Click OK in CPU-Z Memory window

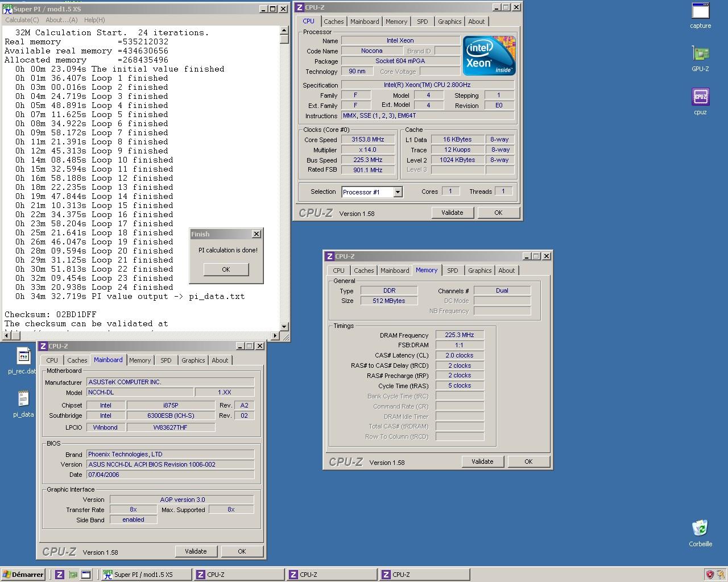(528, 462)
